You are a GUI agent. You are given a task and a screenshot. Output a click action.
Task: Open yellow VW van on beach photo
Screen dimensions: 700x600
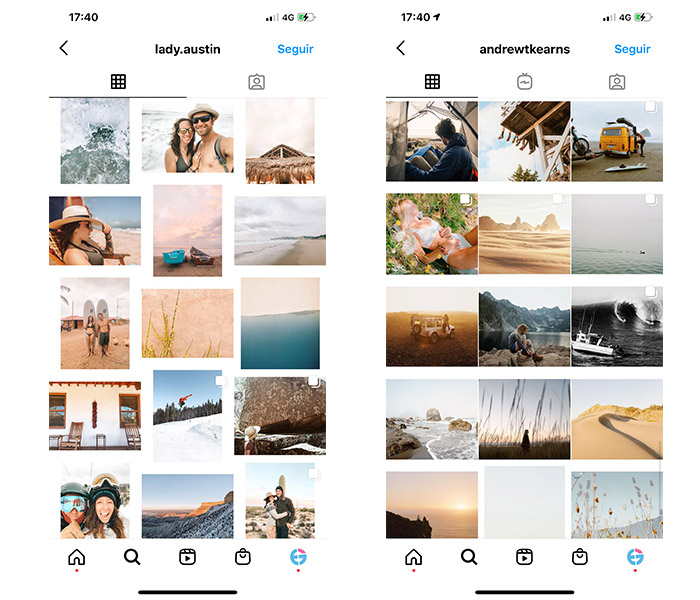[617, 141]
